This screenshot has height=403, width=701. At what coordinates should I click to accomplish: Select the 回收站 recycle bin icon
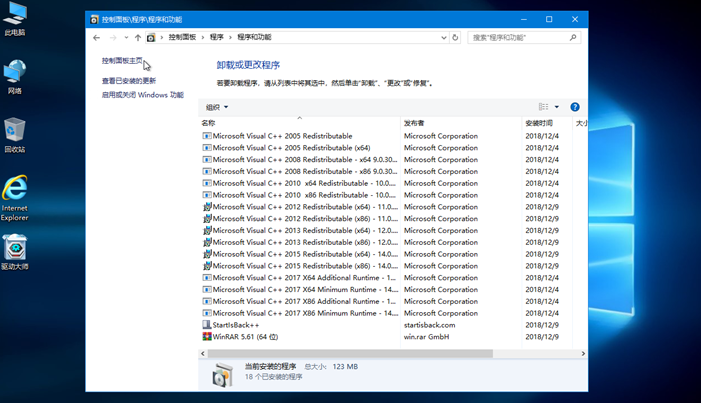point(15,135)
